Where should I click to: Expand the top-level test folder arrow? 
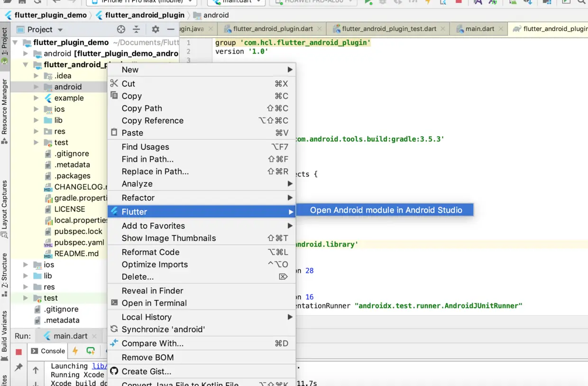pos(26,298)
